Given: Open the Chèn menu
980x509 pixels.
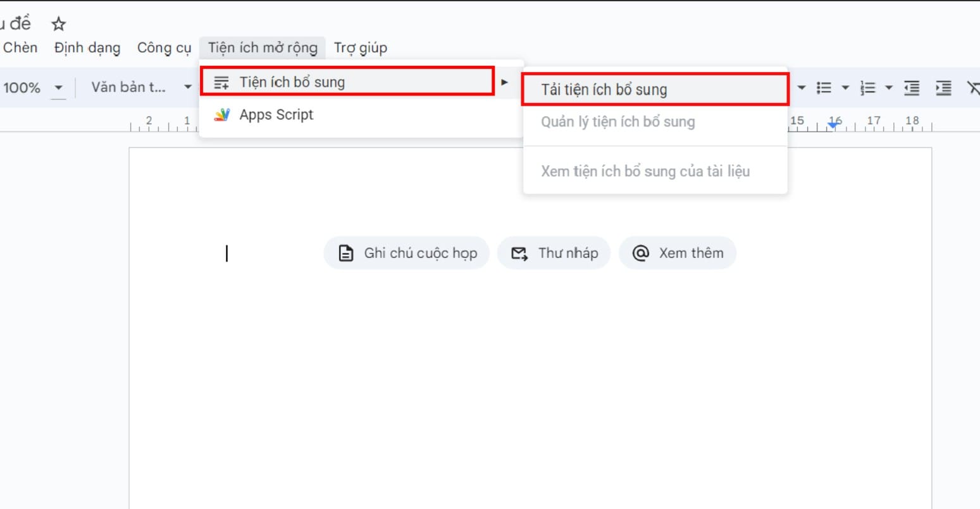Looking at the screenshot, I should [20, 48].
